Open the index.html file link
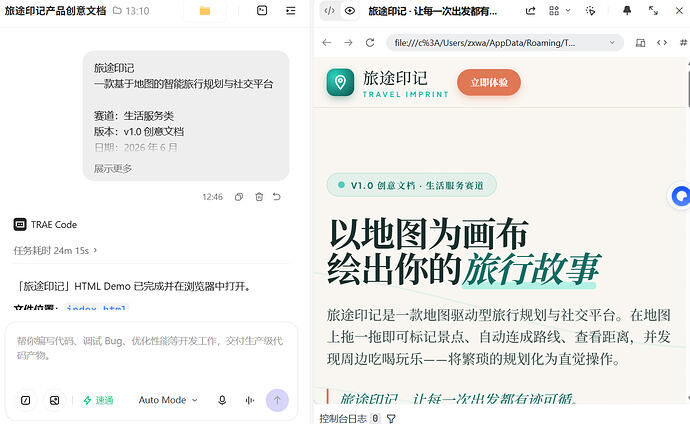This screenshot has width=690, height=424. 96,307
